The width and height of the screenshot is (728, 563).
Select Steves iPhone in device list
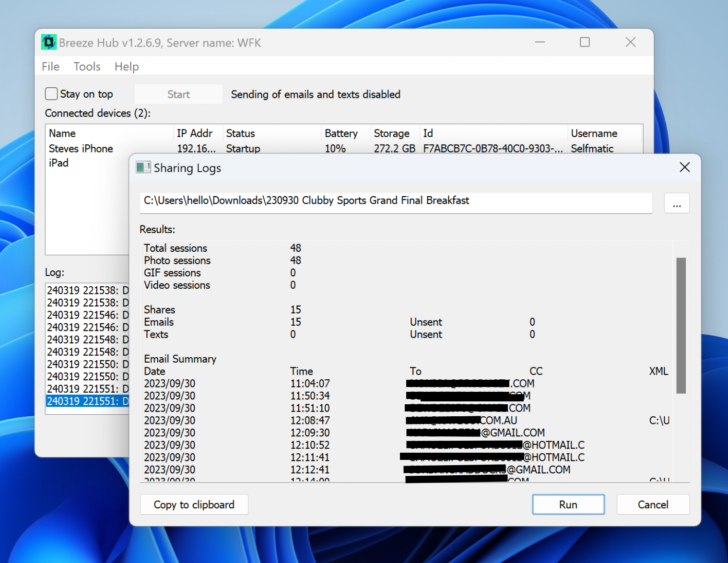81,149
